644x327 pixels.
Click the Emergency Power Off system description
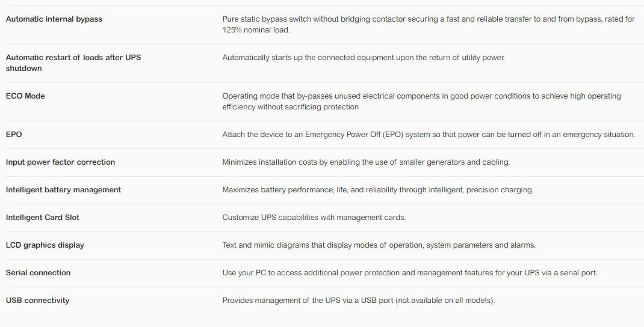pos(429,135)
